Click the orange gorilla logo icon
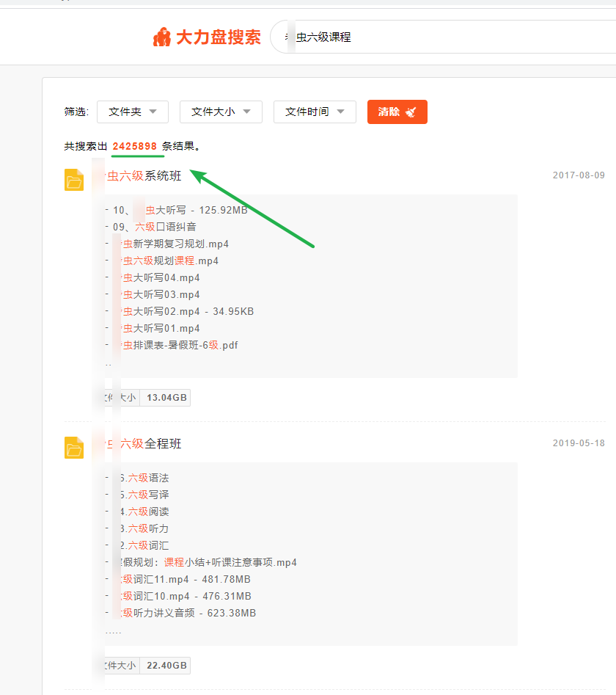Screen dimensions: 616x695 coord(161,37)
